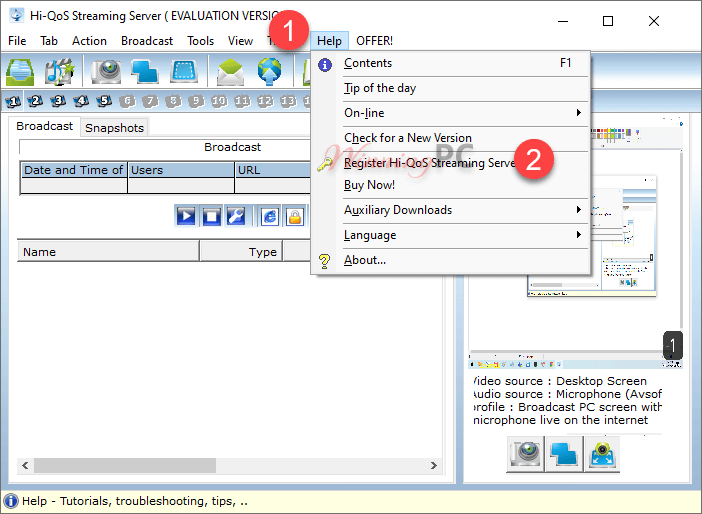Click the Date and Time column header
Viewport: 702px width, 514px height.
click(74, 170)
